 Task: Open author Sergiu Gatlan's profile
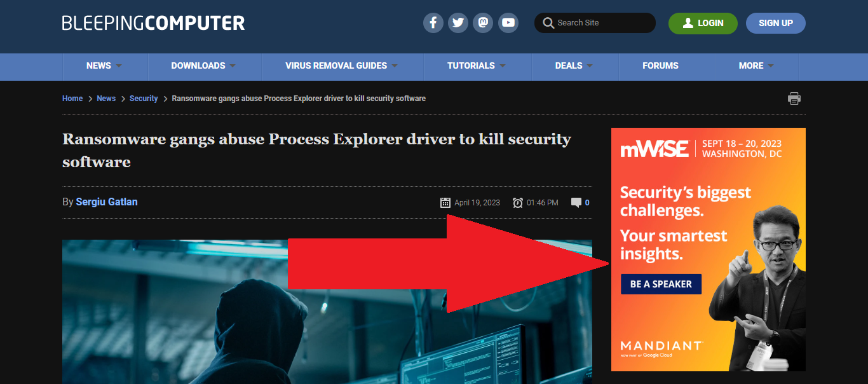tap(107, 202)
